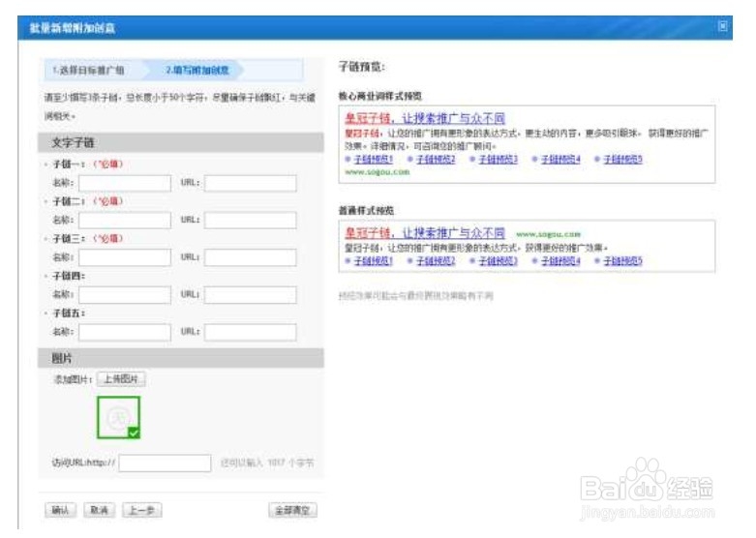Open 子链预览4 in the normal style preview

click(x=560, y=261)
